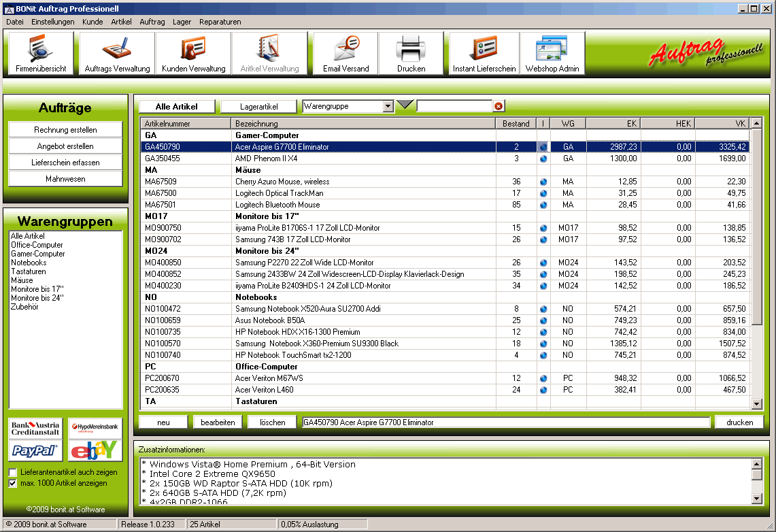Open Webshop Admin toolbar icon
Screen dimensions: 776x532
coord(552,54)
